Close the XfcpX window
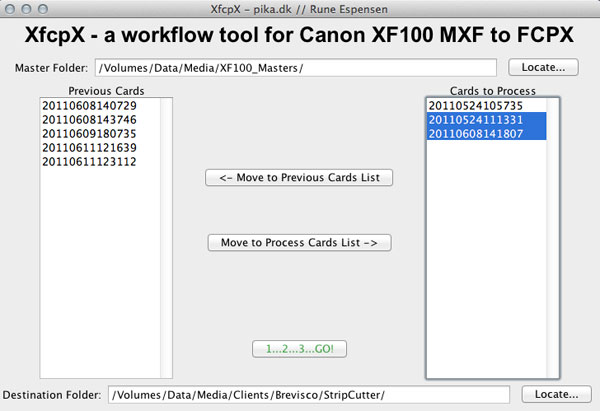The width and height of the screenshot is (600, 411). point(10,9)
